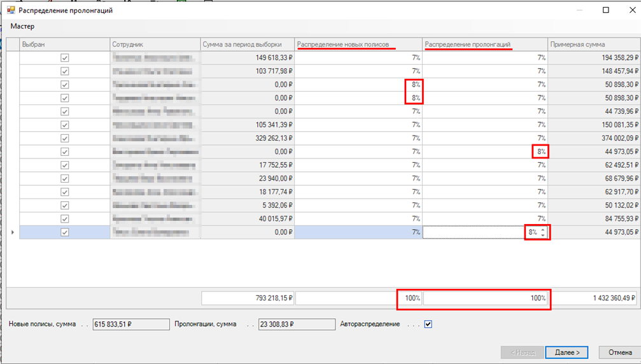The height and width of the screenshot is (364, 641).
Task: Click the Пролонгации сумма field
Action: point(296,325)
